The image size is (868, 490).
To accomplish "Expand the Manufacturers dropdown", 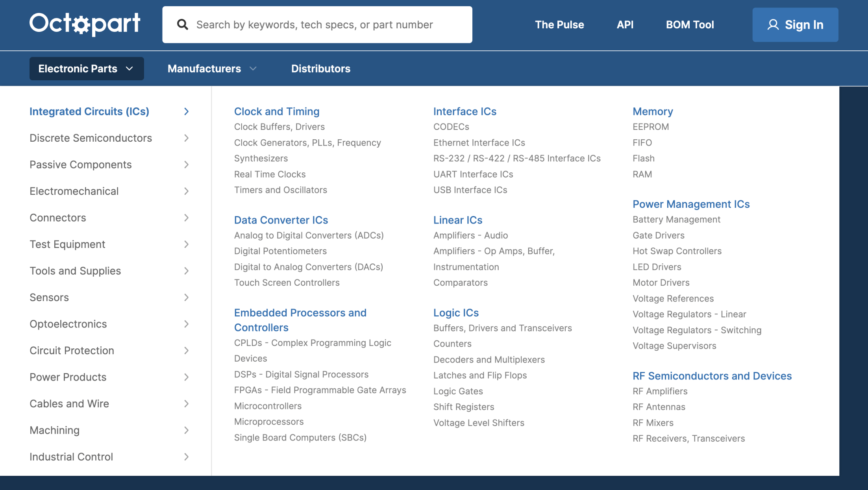I will 212,68.
